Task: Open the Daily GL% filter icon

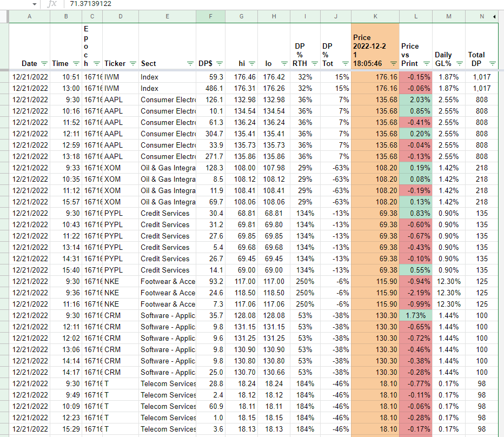Action: pyautogui.click(x=460, y=64)
